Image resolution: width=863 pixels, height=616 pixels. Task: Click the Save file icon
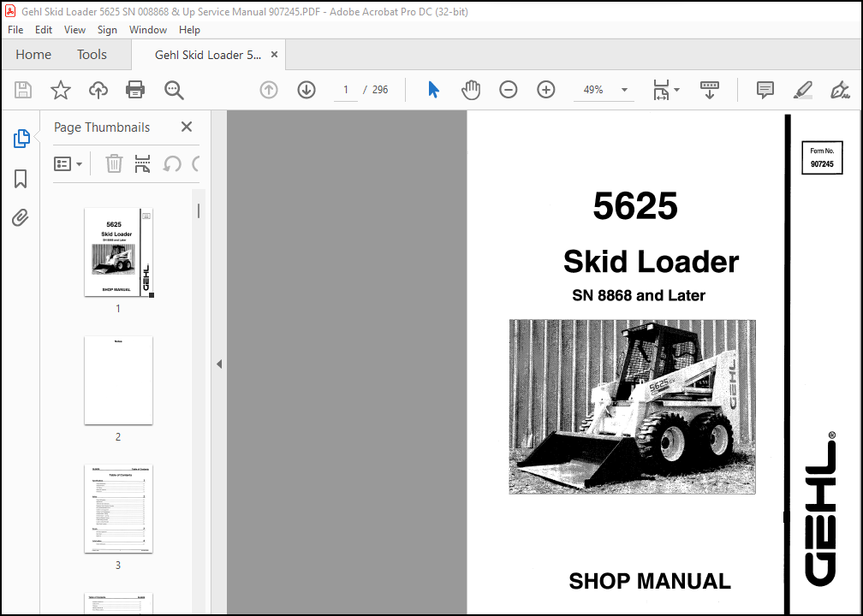tap(23, 90)
